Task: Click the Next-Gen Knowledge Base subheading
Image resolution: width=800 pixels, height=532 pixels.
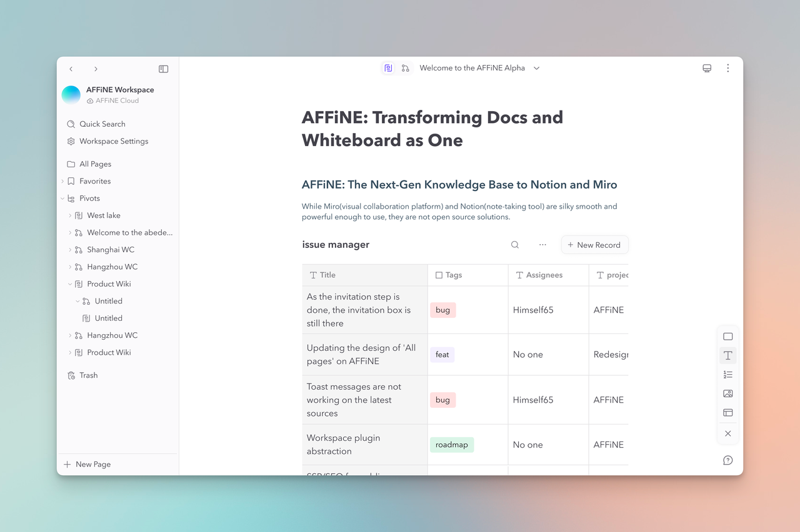Action: point(459,185)
